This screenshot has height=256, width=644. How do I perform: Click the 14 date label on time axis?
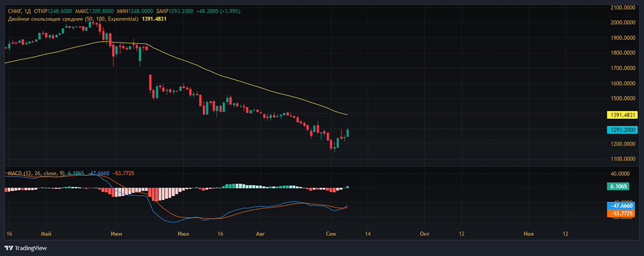pos(367,234)
